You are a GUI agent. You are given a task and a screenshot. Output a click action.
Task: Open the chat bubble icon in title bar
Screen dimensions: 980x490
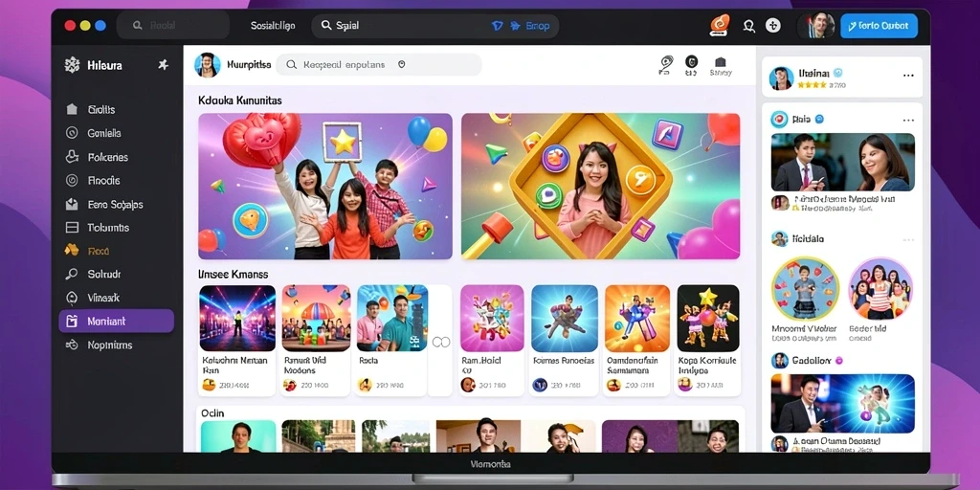coord(748,26)
